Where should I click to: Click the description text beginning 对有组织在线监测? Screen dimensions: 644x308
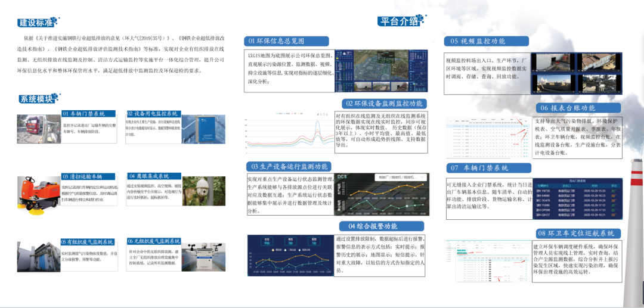[382, 131]
